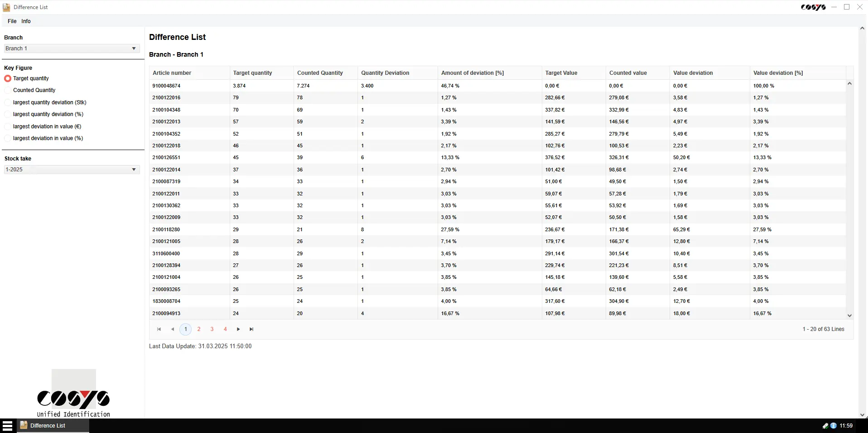Click counted value 301,54 € cell
Image resolution: width=868 pixels, height=433 pixels.
637,253
